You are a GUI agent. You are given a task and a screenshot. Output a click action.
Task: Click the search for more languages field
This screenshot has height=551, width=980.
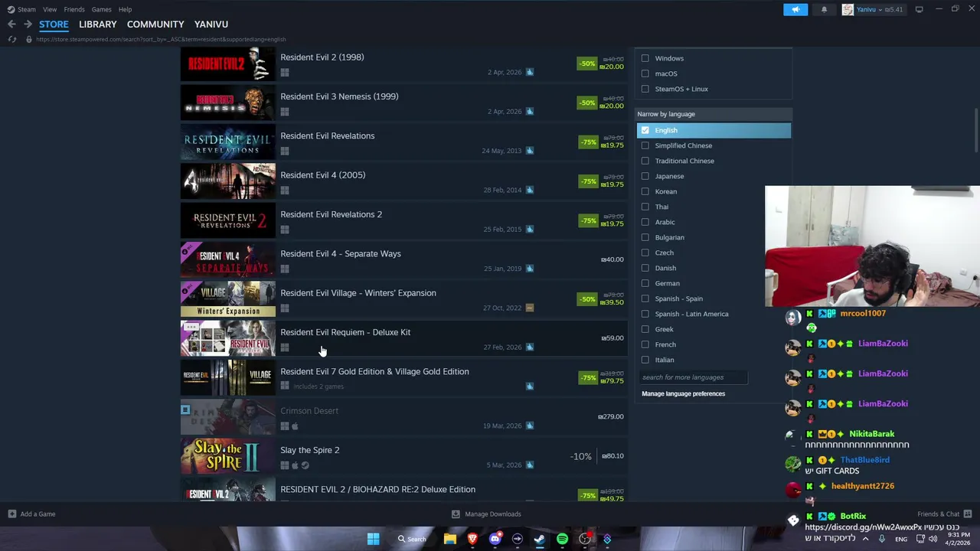(x=693, y=377)
